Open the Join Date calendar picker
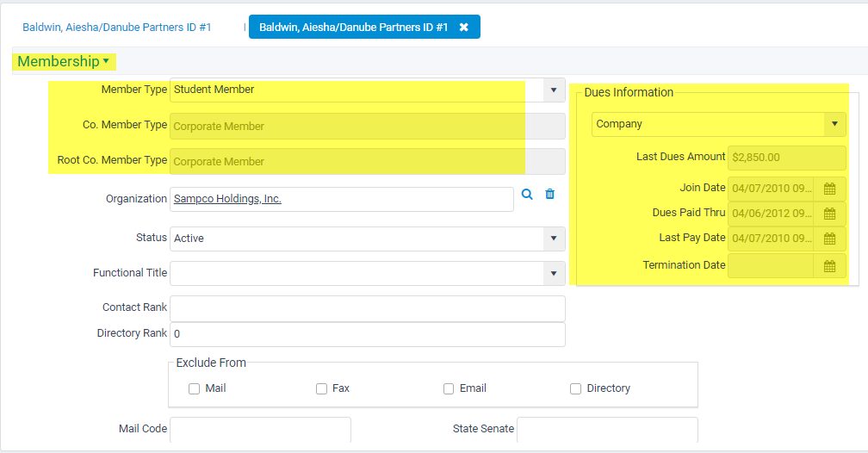The width and height of the screenshot is (868, 453). click(x=829, y=189)
